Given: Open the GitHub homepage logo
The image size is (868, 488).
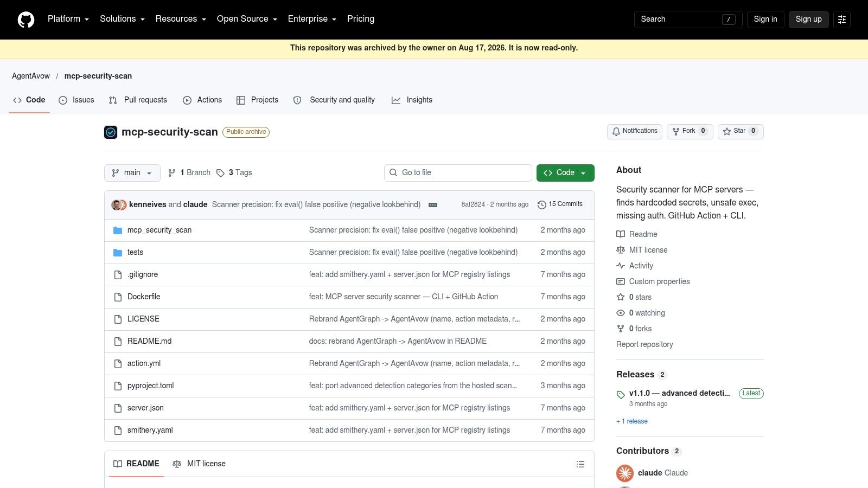Looking at the screenshot, I should click(x=26, y=20).
